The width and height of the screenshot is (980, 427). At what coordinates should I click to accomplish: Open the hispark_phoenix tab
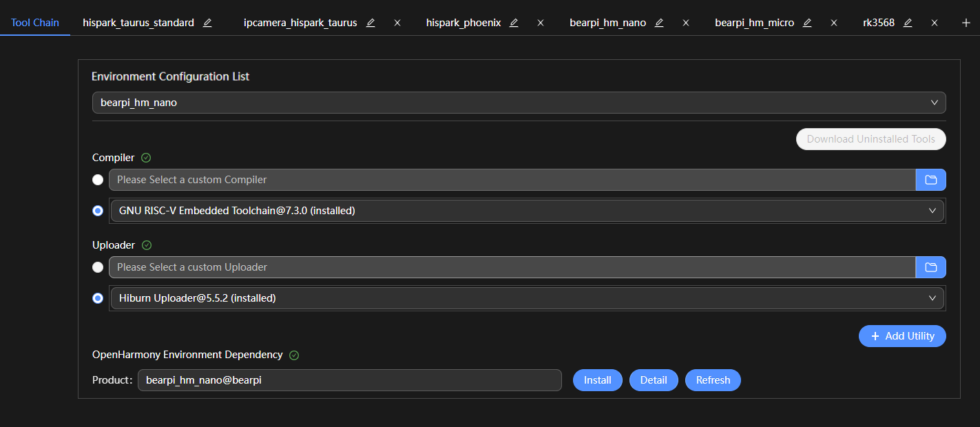[463, 23]
